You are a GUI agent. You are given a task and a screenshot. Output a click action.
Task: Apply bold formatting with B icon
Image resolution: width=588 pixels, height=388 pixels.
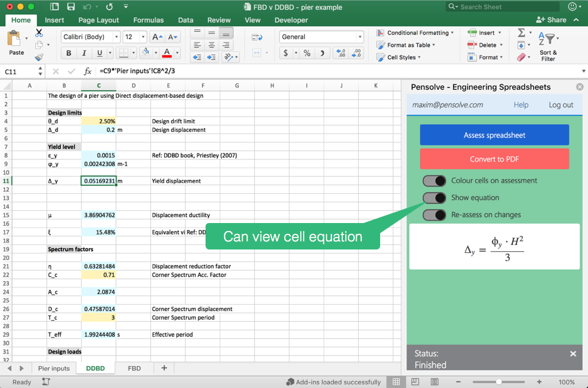point(69,53)
